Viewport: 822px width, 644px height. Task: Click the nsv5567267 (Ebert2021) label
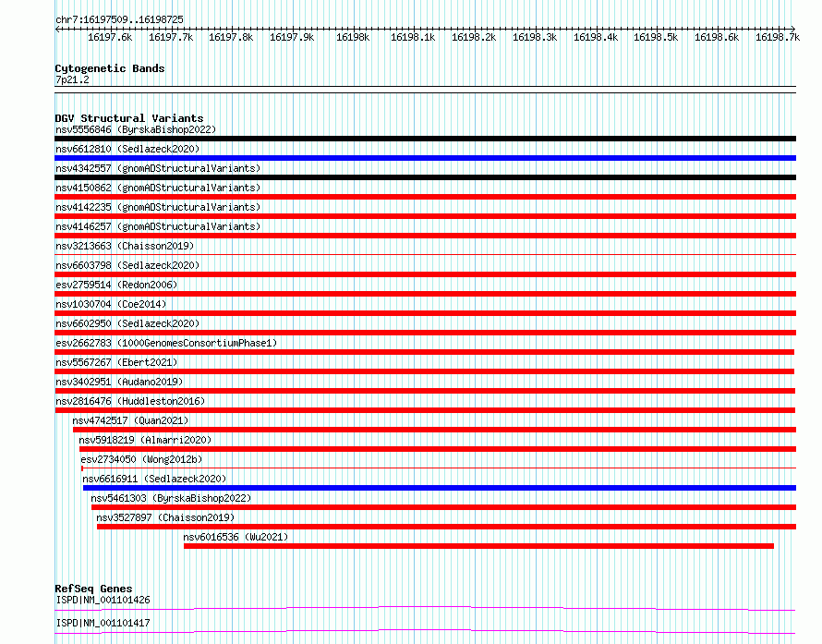[x=116, y=362]
